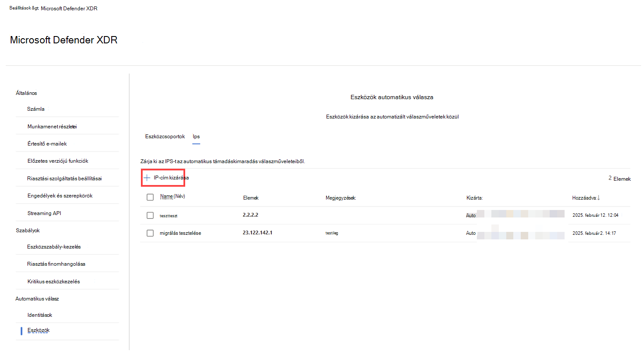Select Eszközök in the sidebar

[39, 331]
